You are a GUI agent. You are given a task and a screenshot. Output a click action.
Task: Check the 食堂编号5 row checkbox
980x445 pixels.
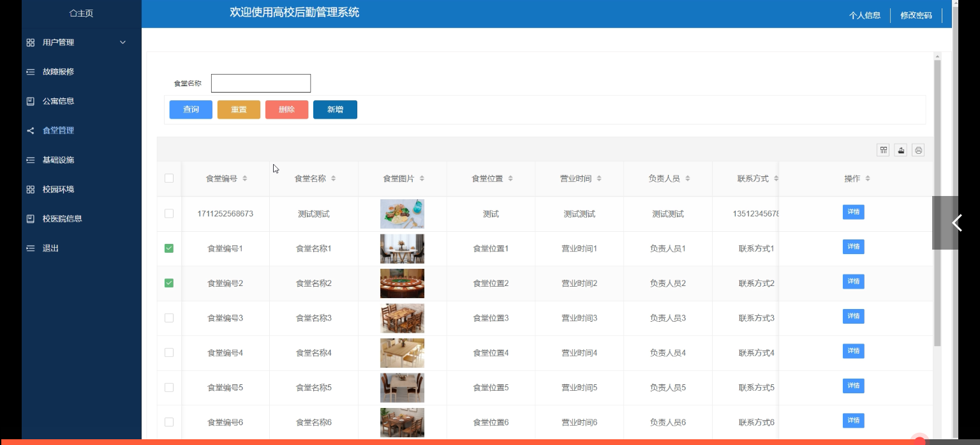(x=169, y=388)
